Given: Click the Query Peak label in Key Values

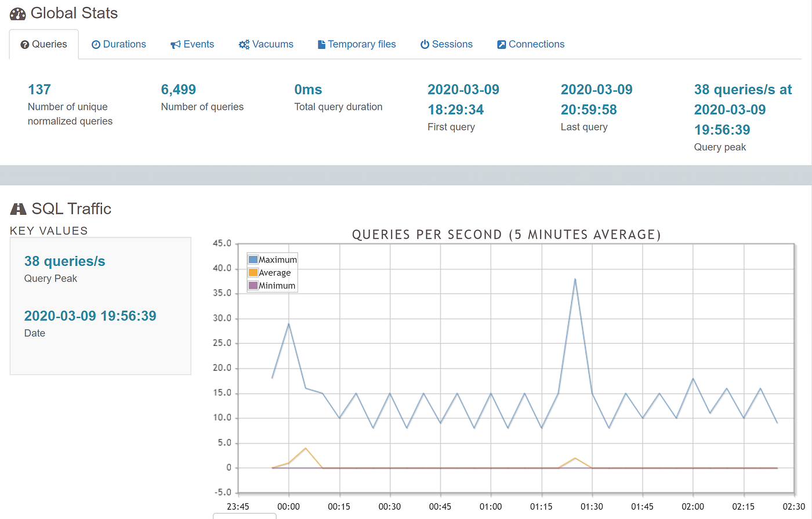Looking at the screenshot, I should tap(50, 279).
